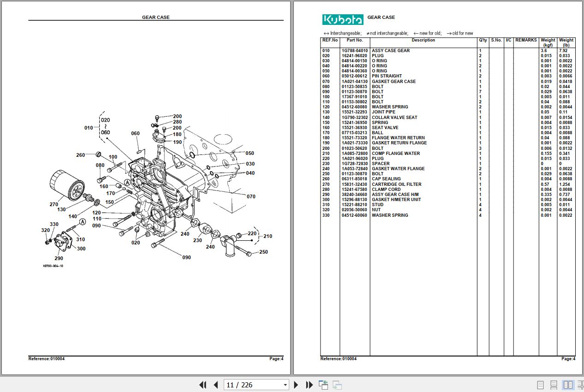Click Reference:010004 on the right page
Image resolution: width=584 pixels, height=392 pixels.
[339, 359]
